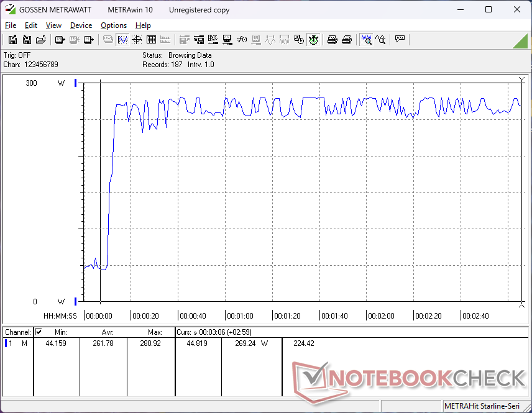Open the Device menu

(81, 25)
